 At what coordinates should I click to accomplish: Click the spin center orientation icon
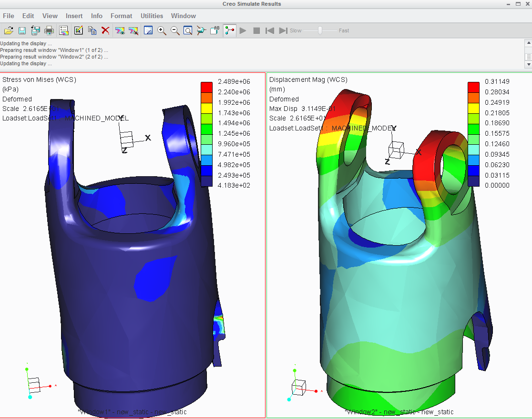tap(201, 30)
